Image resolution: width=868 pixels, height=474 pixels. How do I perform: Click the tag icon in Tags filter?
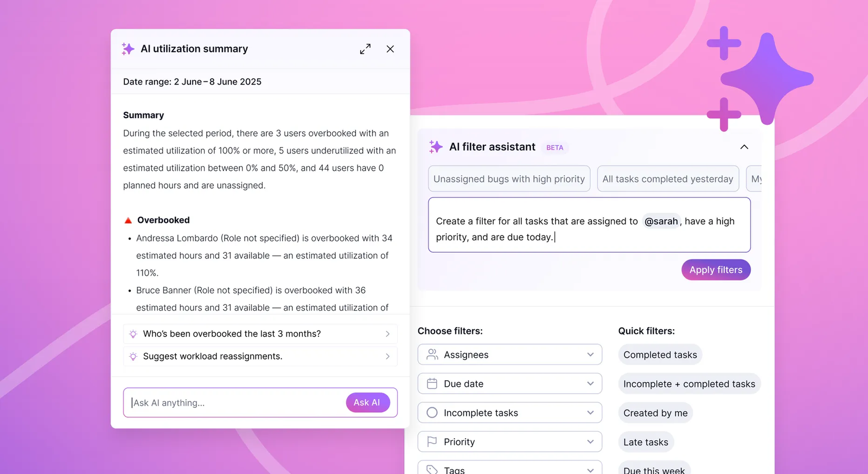[432, 470]
